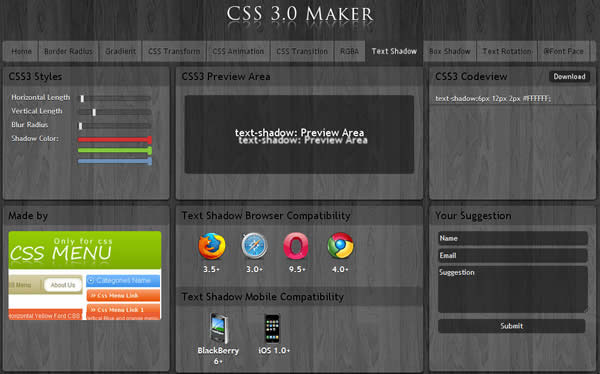Click the Chrome 4.0+ version label
600x374 pixels.
pos(340,269)
